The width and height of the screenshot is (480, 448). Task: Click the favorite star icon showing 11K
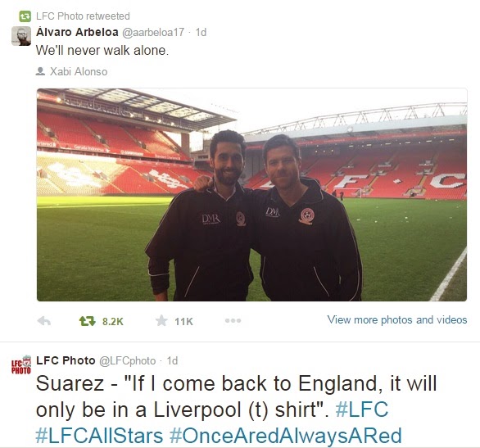[x=161, y=321]
